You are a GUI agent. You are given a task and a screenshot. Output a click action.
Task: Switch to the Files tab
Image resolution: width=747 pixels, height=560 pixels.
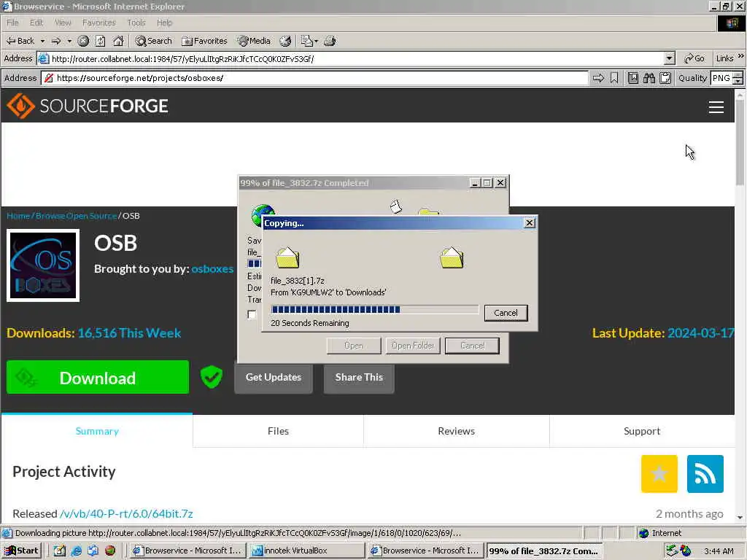coord(278,431)
